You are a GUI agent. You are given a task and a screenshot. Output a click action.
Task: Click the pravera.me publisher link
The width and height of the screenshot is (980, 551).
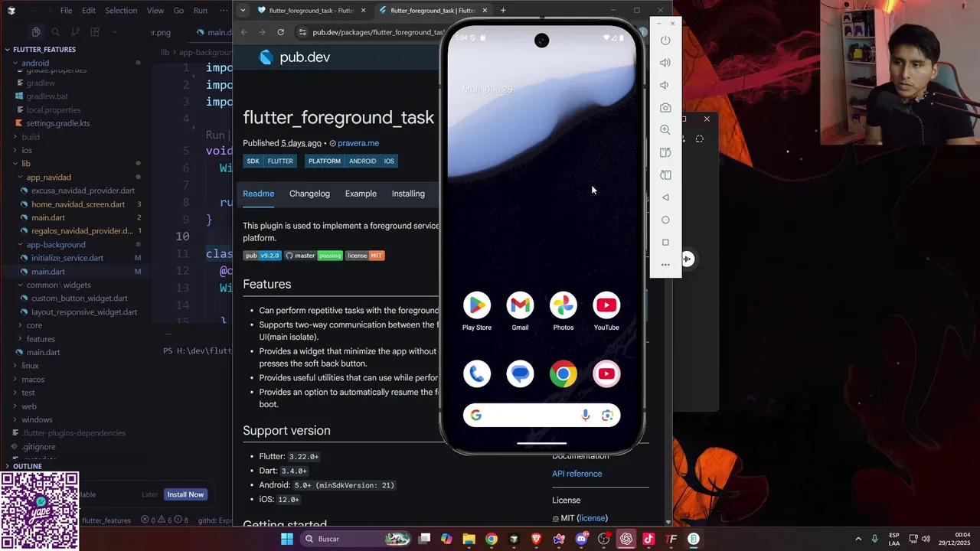click(x=358, y=143)
